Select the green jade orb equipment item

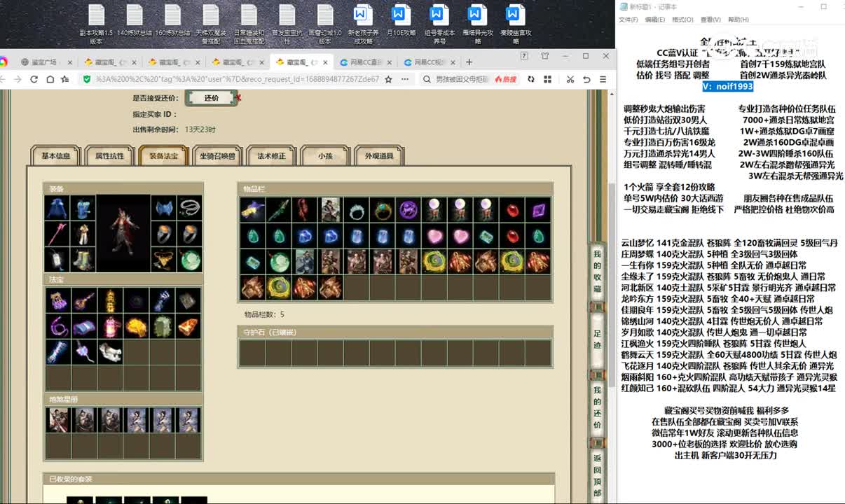coord(189,260)
